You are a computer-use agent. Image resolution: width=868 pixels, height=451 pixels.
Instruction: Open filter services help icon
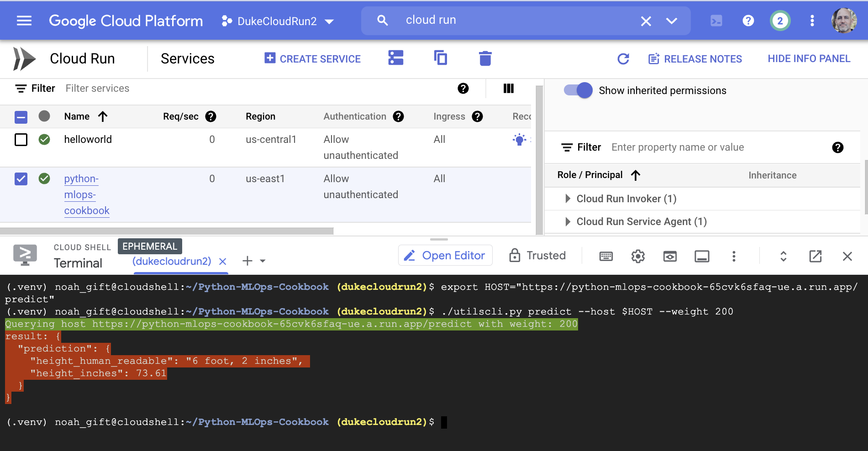pyautogui.click(x=463, y=89)
